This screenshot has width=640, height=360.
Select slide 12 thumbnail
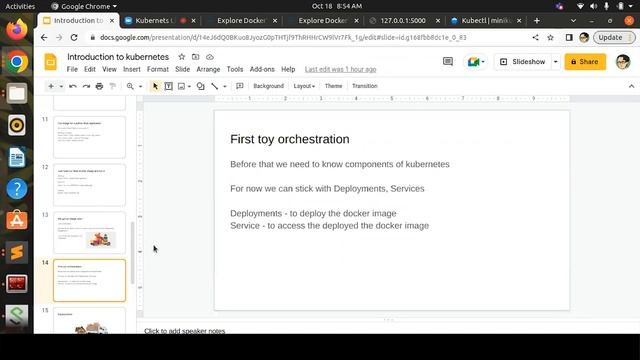[89, 185]
